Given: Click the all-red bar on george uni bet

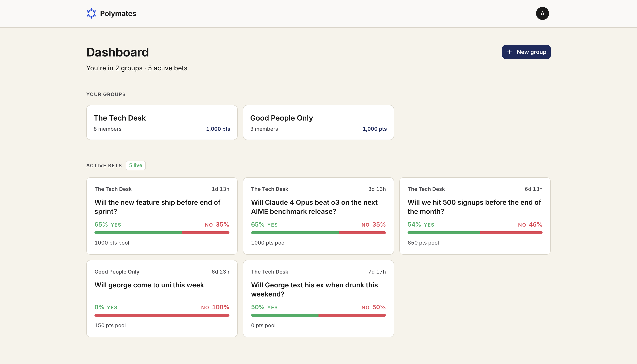Looking at the screenshot, I should tap(162, 315).
